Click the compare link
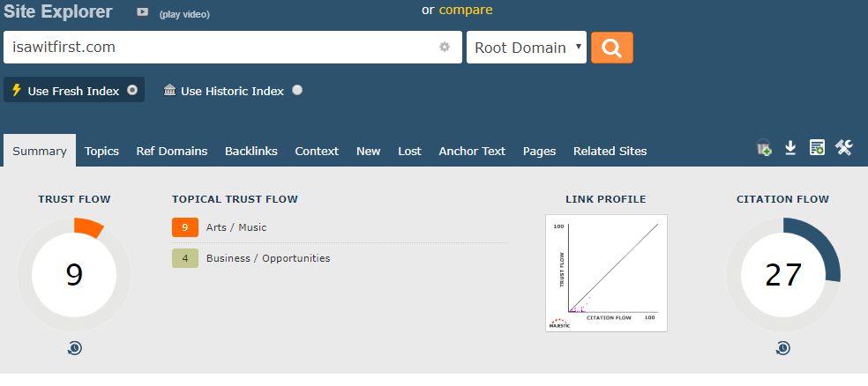Screen dimensions: 868x386 tap(466, 10)
